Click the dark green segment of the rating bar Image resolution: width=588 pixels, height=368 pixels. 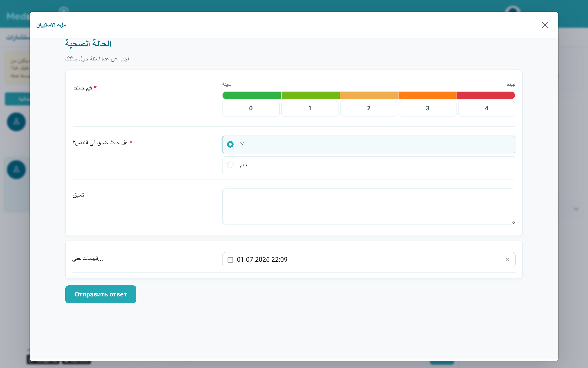tap(252, 95)
